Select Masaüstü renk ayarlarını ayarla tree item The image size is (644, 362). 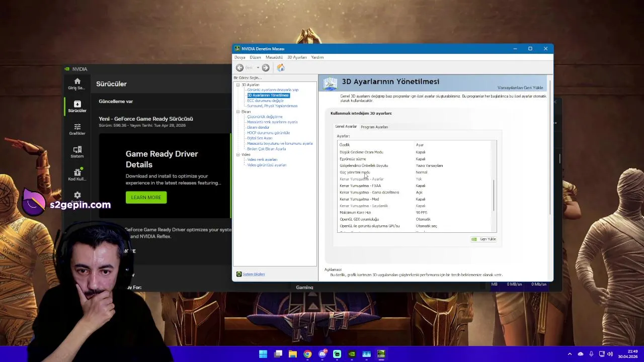pos(272,122)
